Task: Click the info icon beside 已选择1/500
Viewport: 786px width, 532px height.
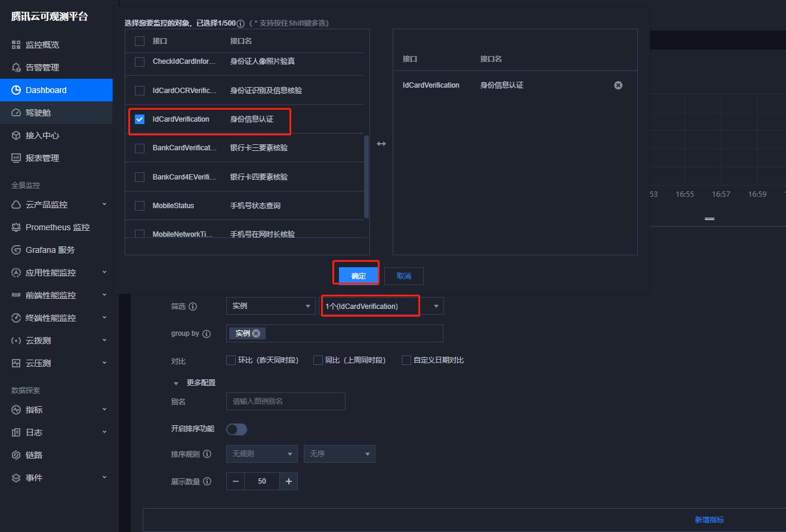Action: pyautogui.click(x=241, y=24)
